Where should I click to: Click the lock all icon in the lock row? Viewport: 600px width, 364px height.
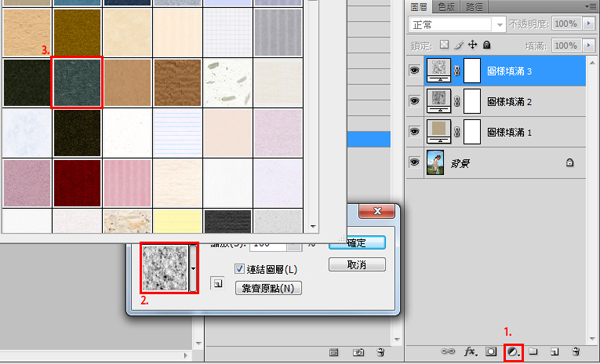pyautogui.click(x=486, y=45)
